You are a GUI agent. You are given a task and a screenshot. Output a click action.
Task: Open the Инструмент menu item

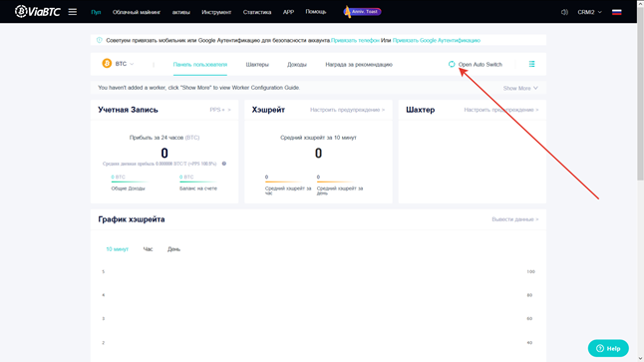[x=216, y=12]
